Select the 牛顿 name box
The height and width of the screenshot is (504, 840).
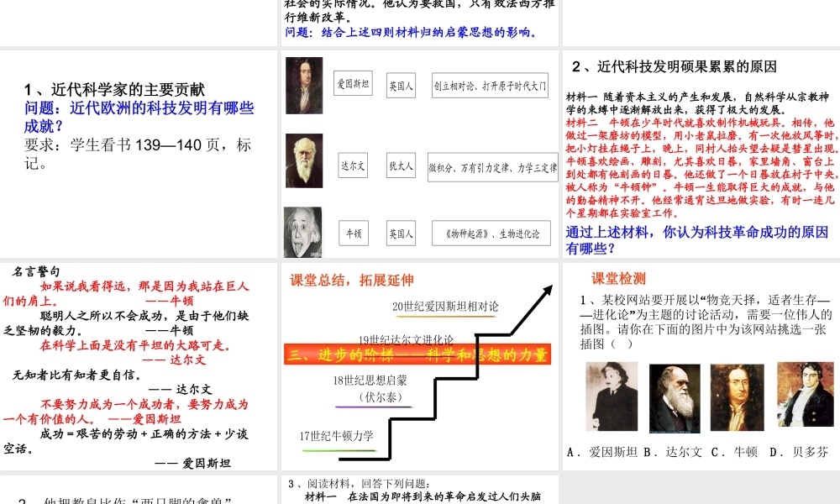coord(353,233)
